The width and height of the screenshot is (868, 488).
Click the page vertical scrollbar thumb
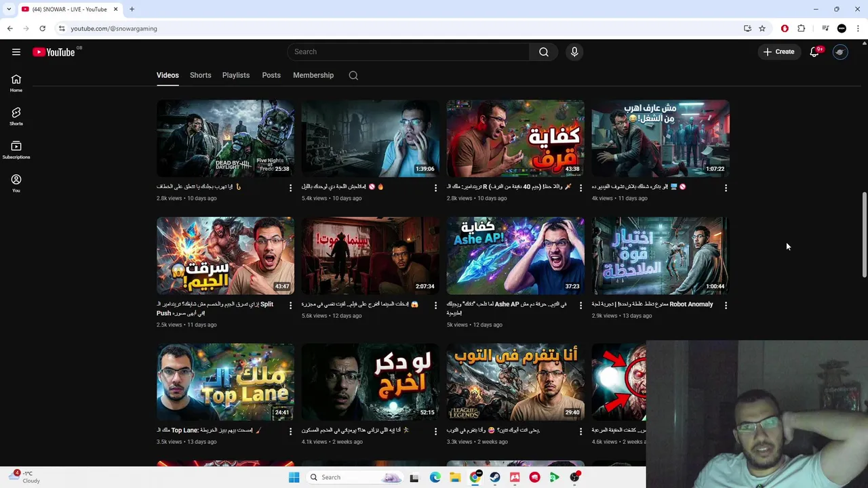[864, 235]
